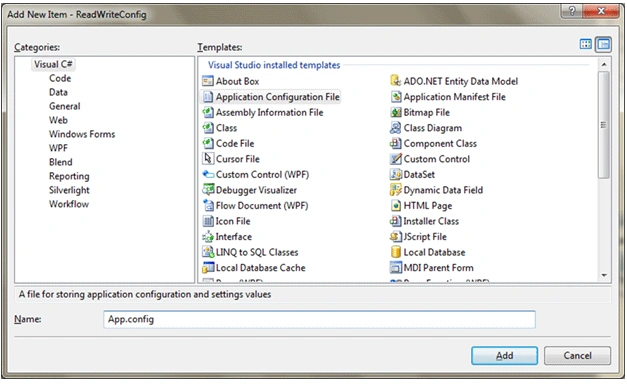Select the Code File template icon
The height and width of the screenshot is (384, 627).
(x=208, y=143)
